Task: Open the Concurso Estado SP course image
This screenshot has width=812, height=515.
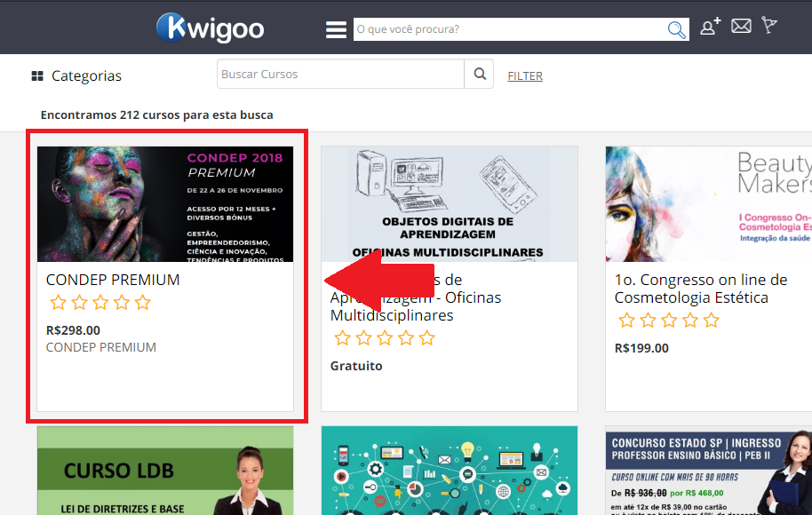Action: [x=709, y=471]
